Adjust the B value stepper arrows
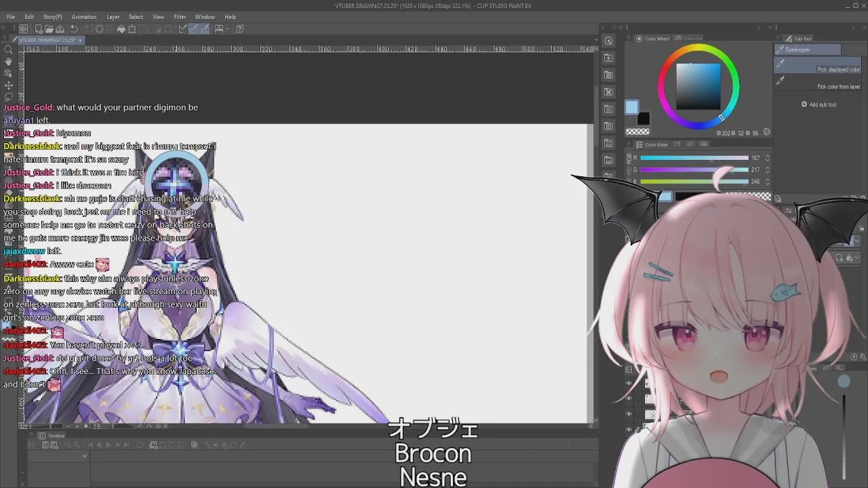This screenshot has width=868, height=488. tap(767, 182)
